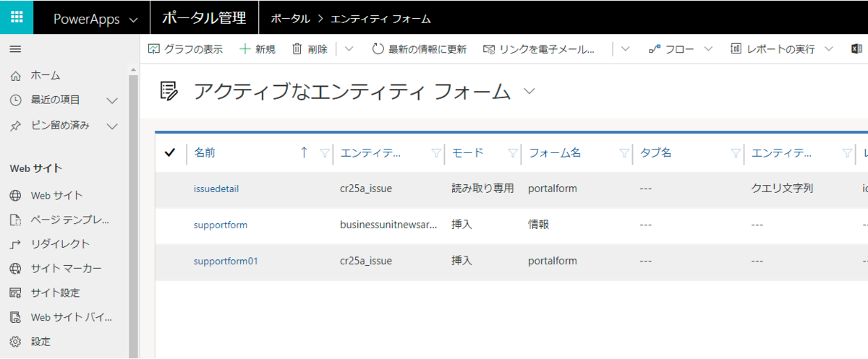Image resolution: width=868 pixels, height=359 pixels.
Task: Open the filter for 名前 column
Action: tap(325, 152)
